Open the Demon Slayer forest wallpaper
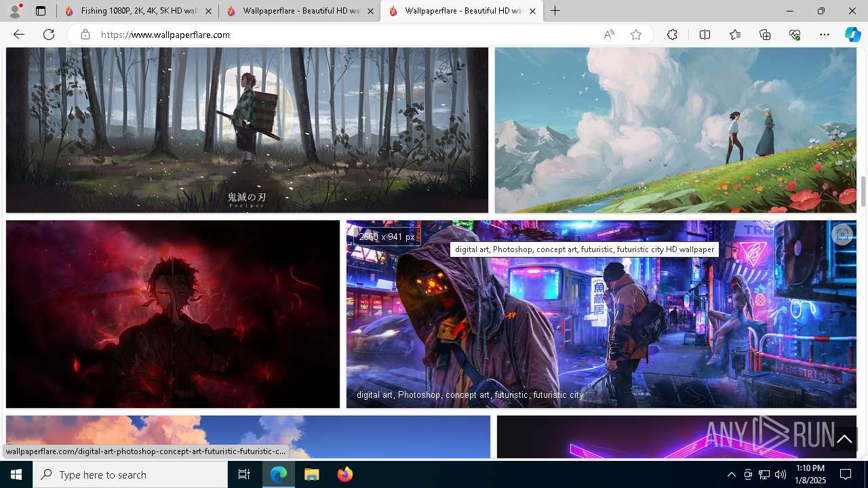 (x=247, y=130)
